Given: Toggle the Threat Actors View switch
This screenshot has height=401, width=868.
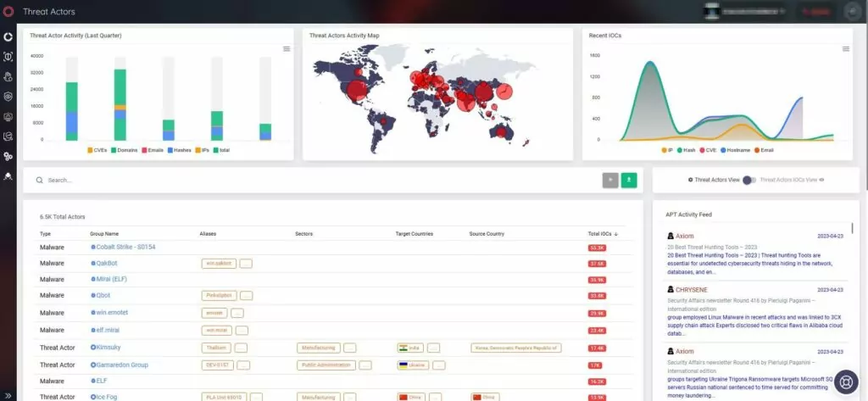Looking at the screenshot, I should (749, 180).
